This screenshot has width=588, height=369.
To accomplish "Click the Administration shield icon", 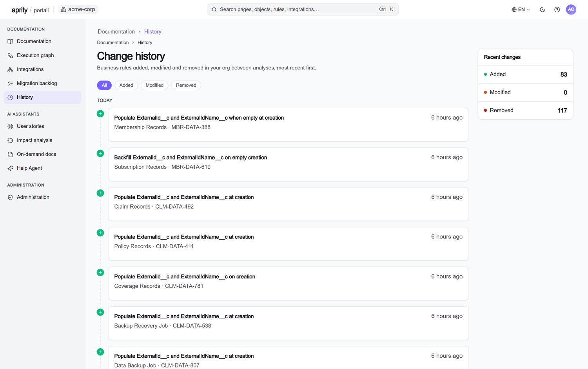I will tap(10, 197).
